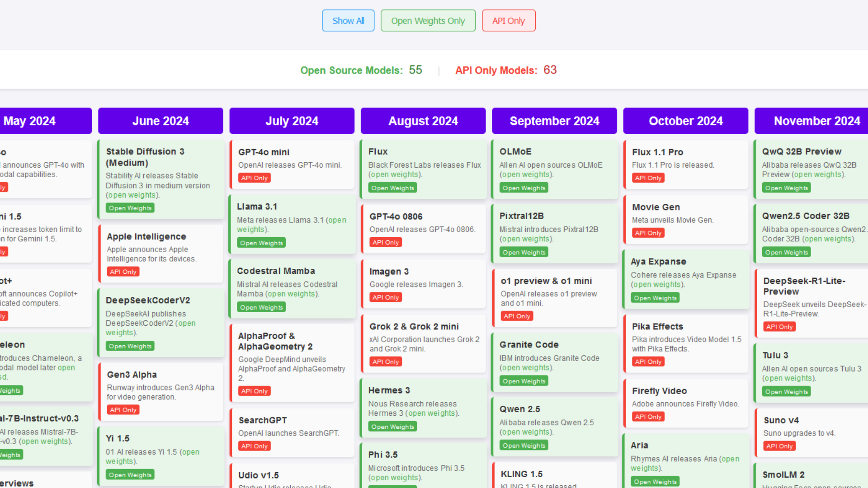This screenshot has width=868, height=488.
Task: Select the August 2024 column header
Action: point(423,121)
